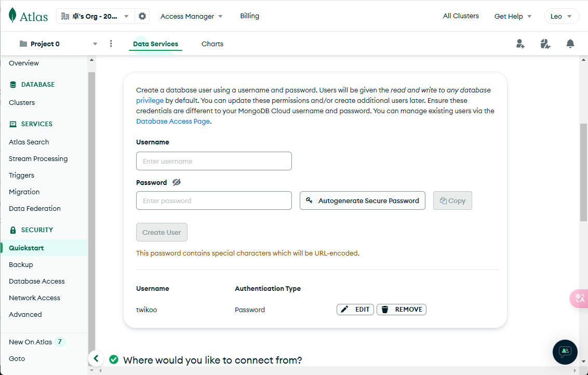
Task: Expand the Leo user account menu
Action: pos(562,16)
